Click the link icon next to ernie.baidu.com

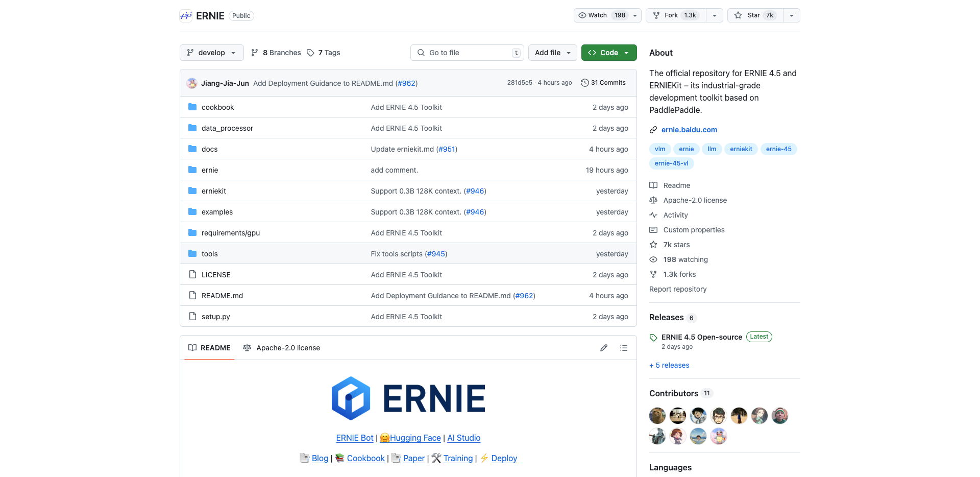tap(653, 130)
